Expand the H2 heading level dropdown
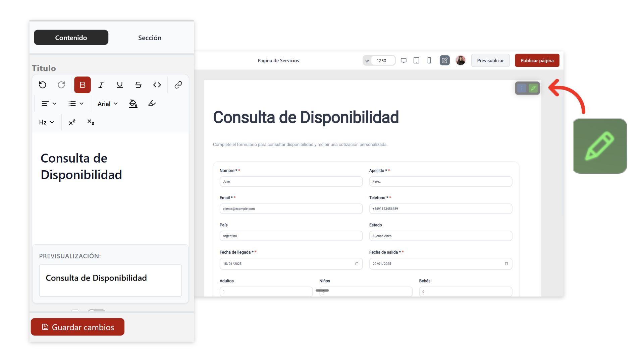644x362 pixels. [x=47, y=122]
